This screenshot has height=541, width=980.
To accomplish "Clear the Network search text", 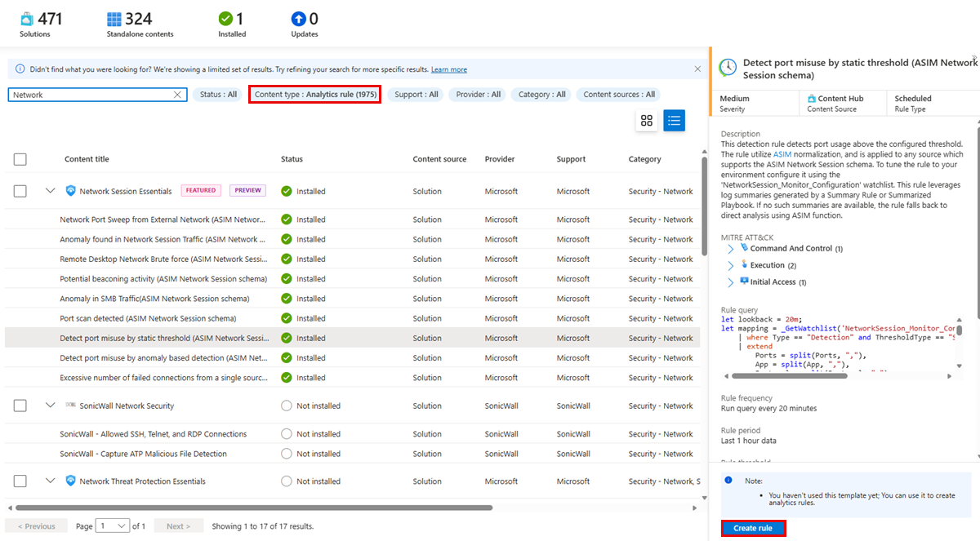I will point(177,95).
